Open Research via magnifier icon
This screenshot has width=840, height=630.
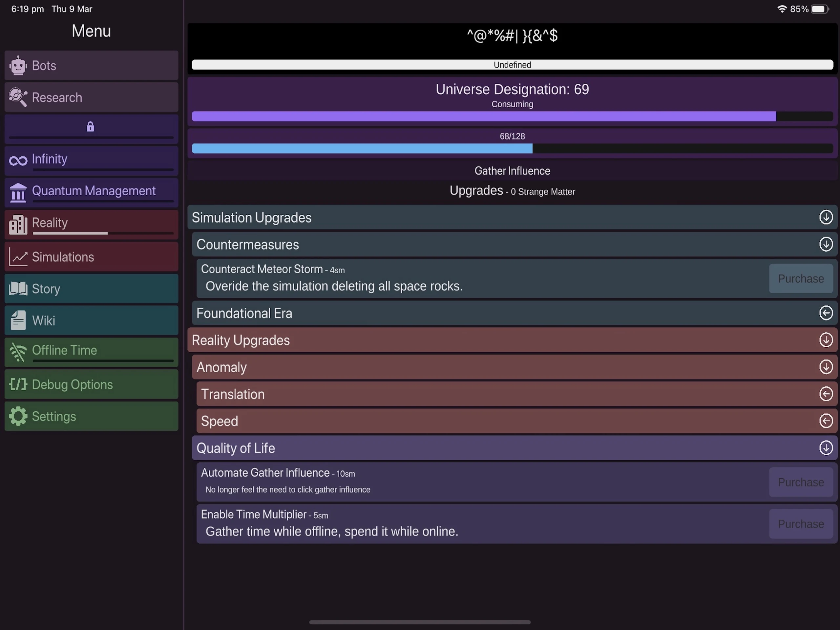18,97
